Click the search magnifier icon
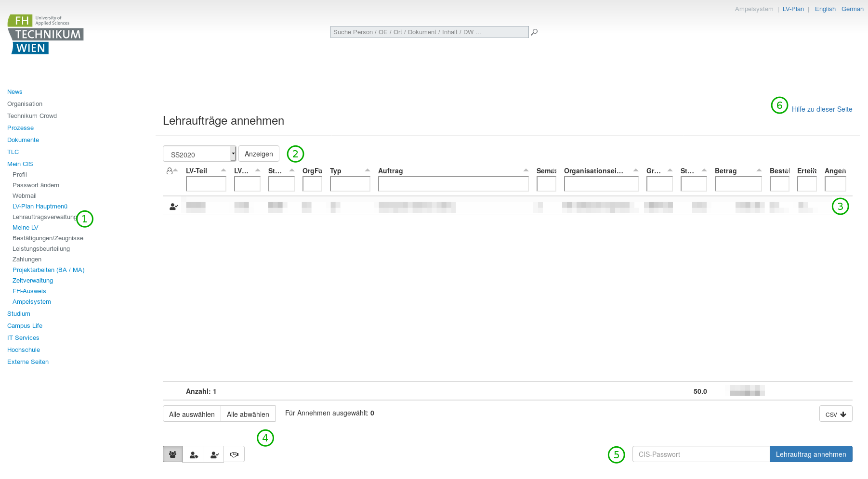Viewport: 868px width, 479px height. click(x=534, y=32)
